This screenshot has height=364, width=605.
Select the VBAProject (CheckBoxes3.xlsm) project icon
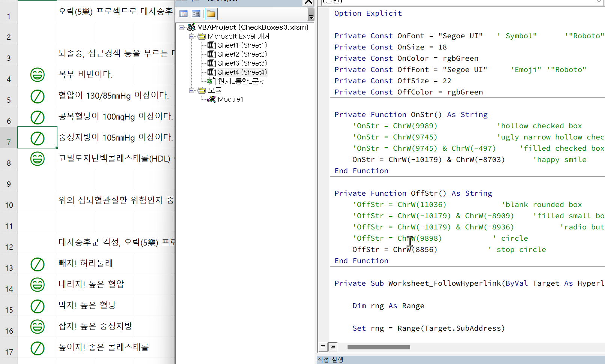191,27
